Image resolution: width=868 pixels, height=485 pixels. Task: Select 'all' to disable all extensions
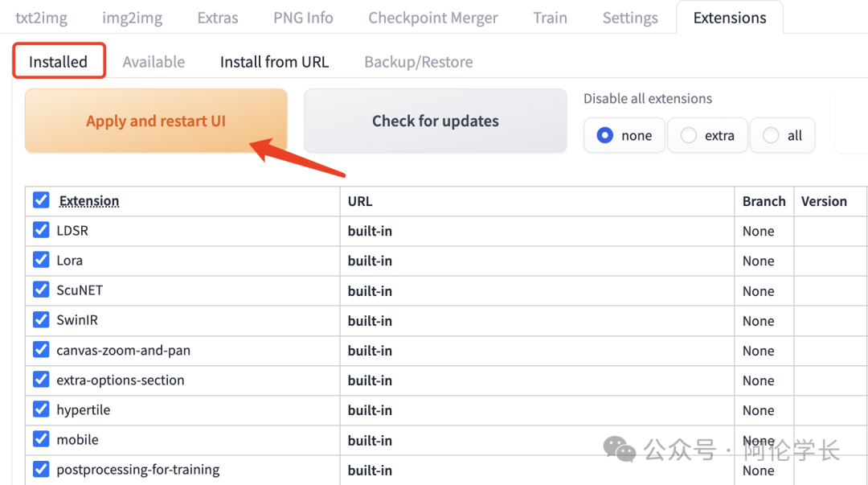pyautogui.click(x=771, y=135)
